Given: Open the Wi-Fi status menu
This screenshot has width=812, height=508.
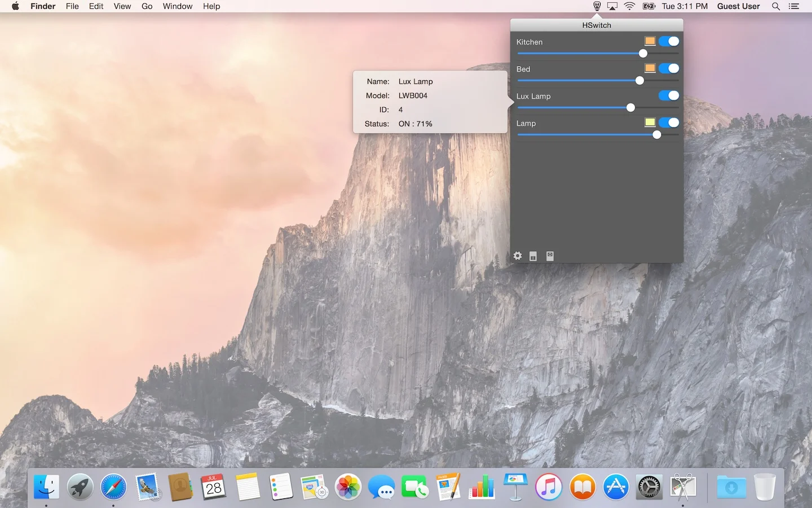Looking at the screenshot, I should [x=630, y=6].
